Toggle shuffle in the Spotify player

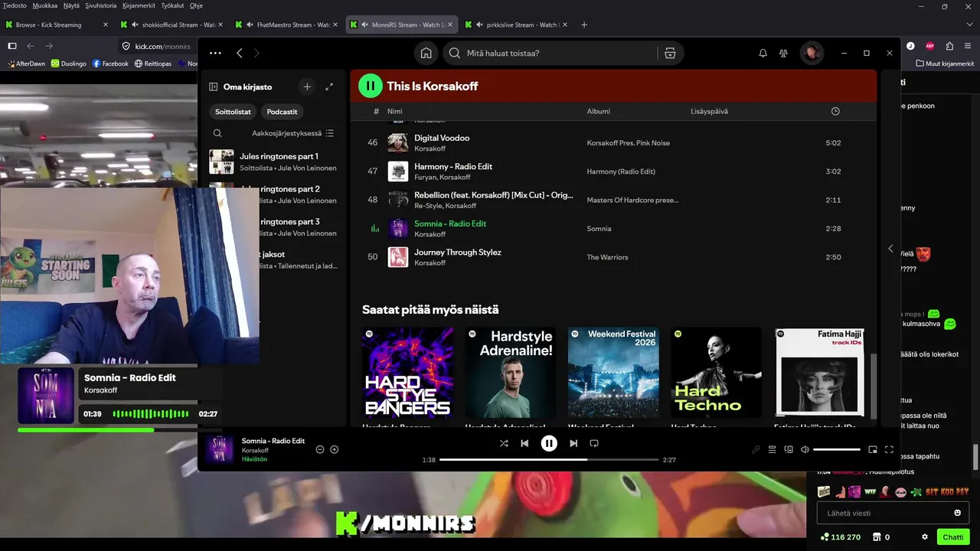click(x=504, y=443)
